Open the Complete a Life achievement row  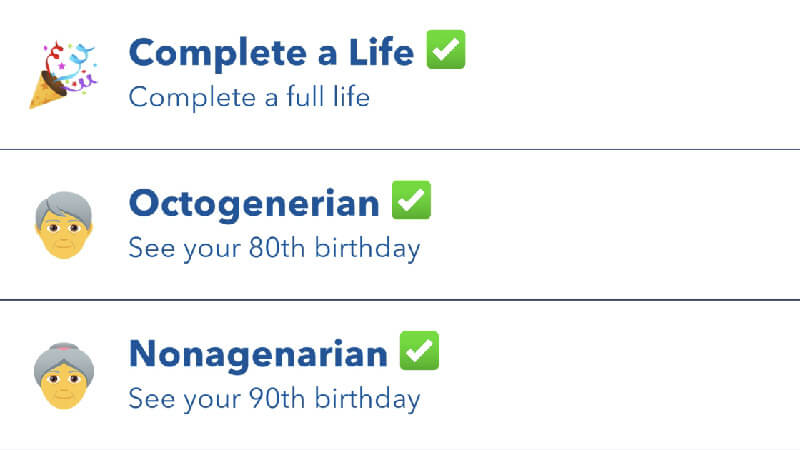click(x=400, y=74)
